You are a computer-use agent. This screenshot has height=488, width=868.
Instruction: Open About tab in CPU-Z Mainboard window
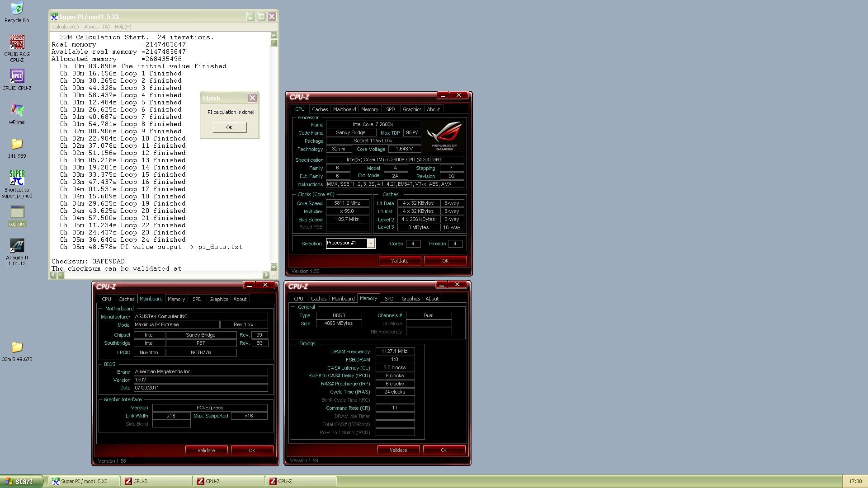click(x=240, y=299)
